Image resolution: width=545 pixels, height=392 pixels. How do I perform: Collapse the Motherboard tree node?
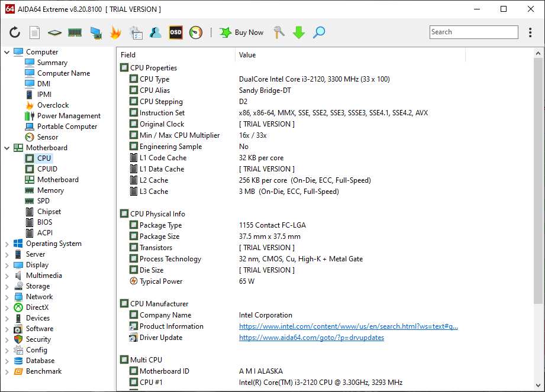click(7, 148)
